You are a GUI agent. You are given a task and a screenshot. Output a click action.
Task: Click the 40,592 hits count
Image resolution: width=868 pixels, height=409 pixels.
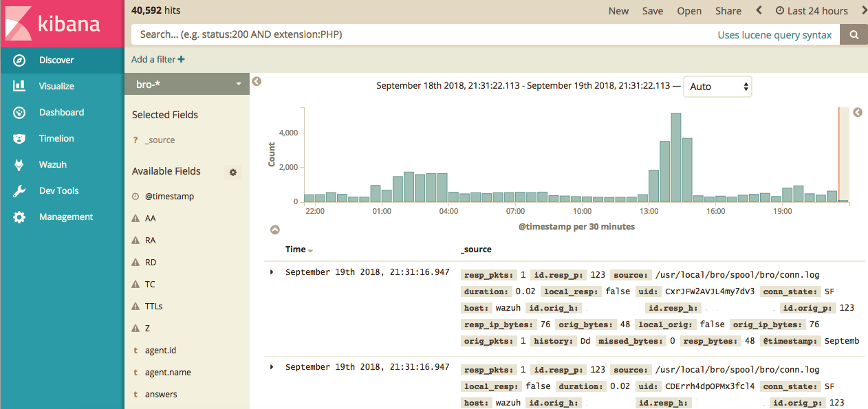click(156, 10)
